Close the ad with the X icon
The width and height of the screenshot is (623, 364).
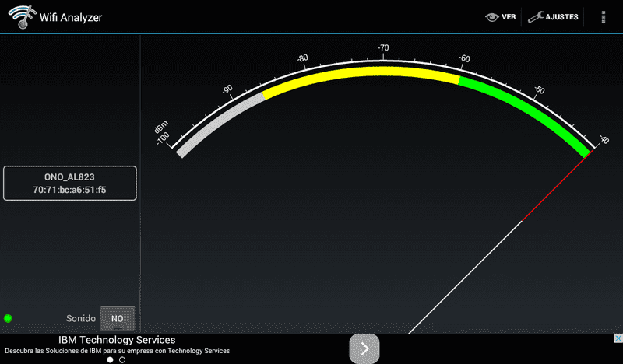point(618,338)
